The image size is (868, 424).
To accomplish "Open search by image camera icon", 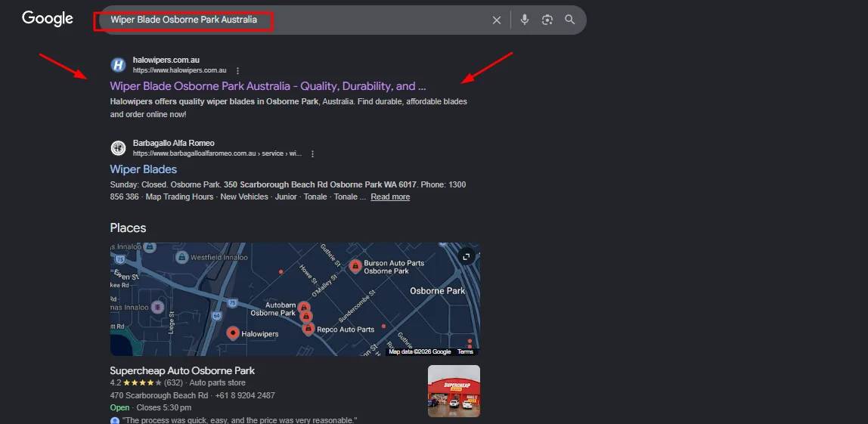I will click(x=547, y=20).
